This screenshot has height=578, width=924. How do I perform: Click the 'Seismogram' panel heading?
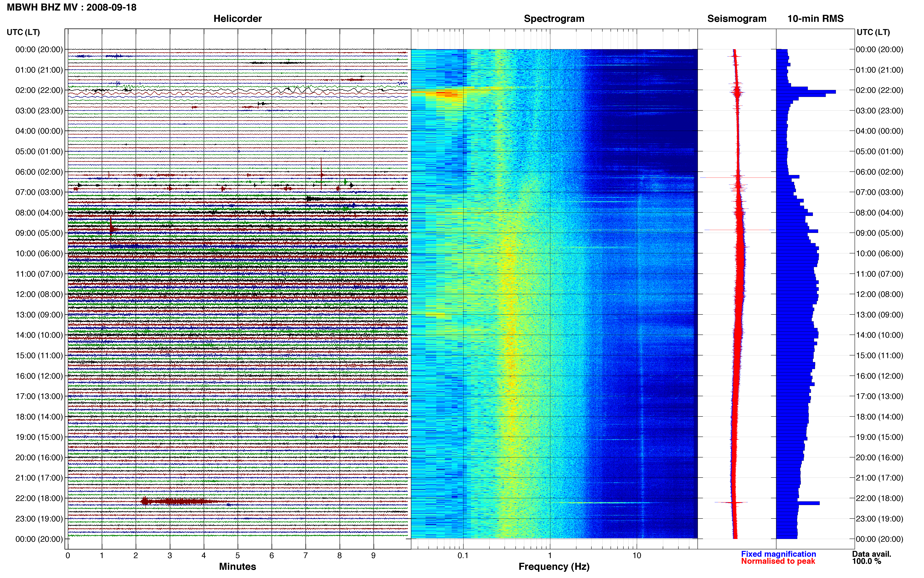pos(737,19)
